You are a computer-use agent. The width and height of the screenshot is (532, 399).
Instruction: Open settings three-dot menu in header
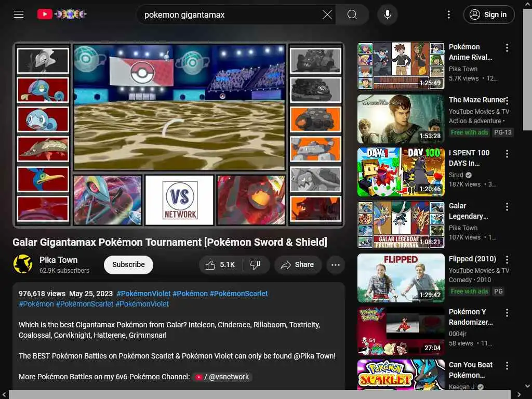[448, 15]
